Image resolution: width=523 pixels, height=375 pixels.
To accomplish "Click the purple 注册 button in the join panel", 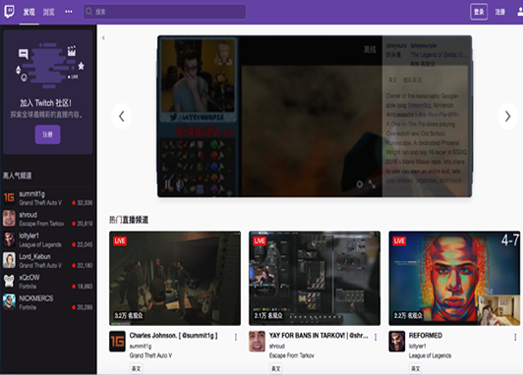I will pos(48,134).
